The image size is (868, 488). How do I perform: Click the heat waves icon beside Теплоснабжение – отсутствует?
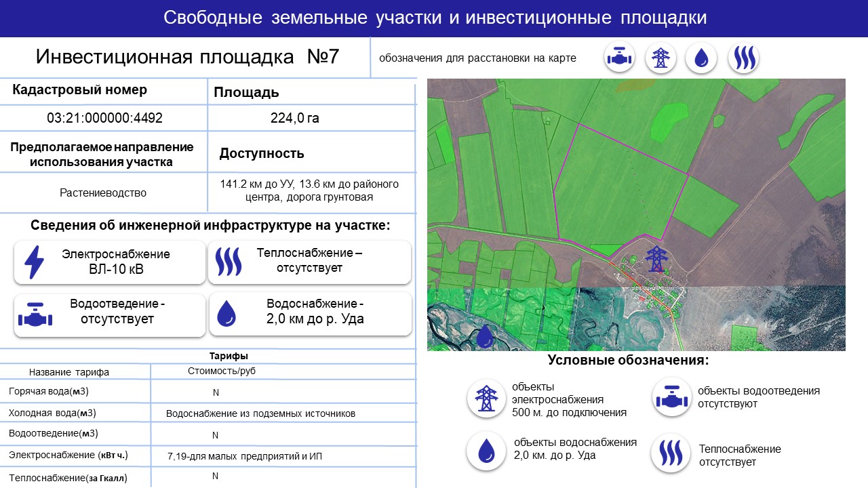pos(228,261)
